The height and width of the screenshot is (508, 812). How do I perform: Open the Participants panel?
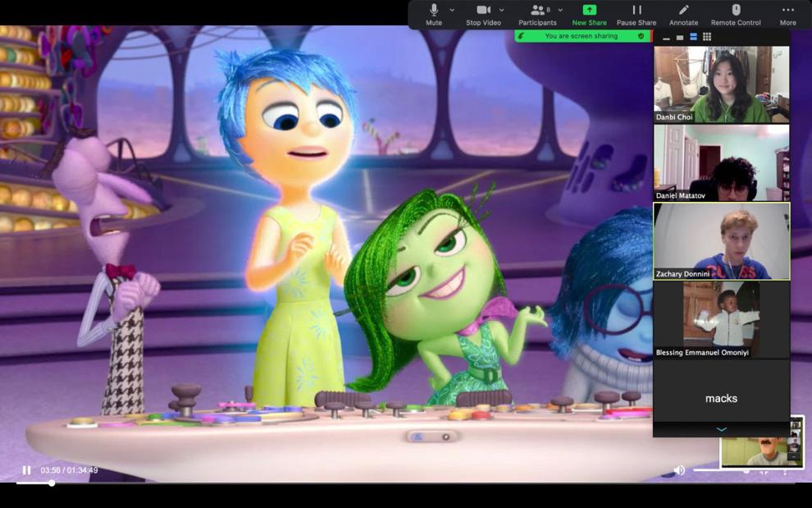[x=537, y=15]
